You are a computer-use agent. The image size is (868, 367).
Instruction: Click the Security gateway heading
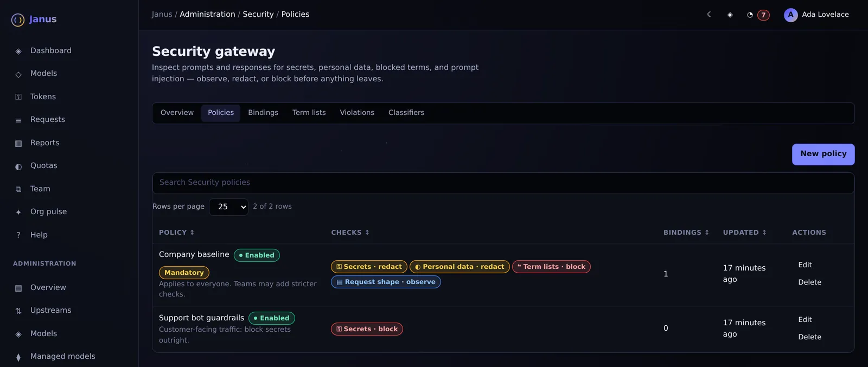pos(214,51)
